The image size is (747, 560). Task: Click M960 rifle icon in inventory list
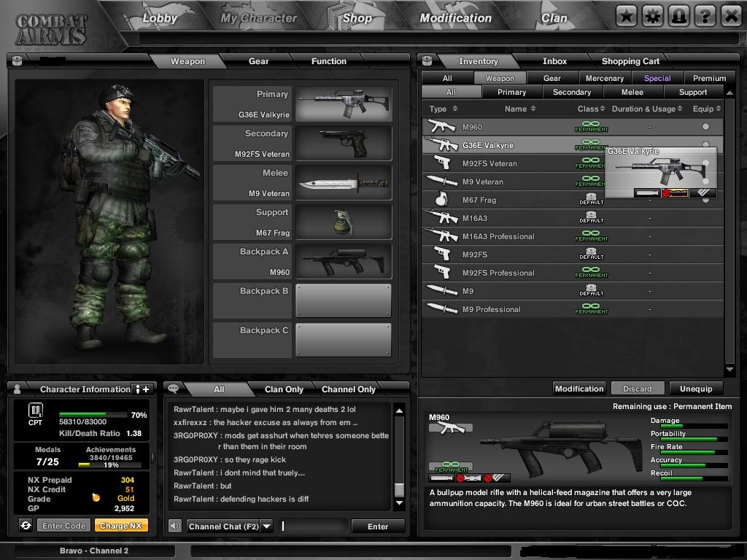441,126
